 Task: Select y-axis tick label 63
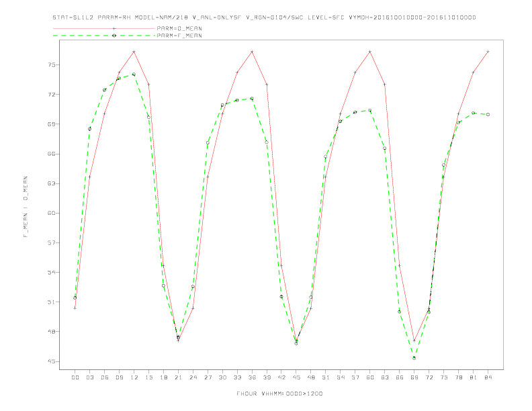coord(52,183)
